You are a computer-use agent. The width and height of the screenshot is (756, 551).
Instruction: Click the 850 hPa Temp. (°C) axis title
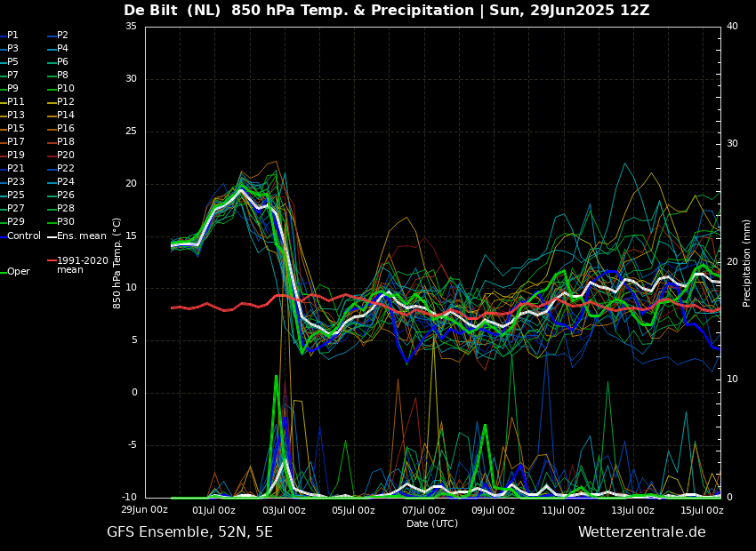click(x=117, y=263)
